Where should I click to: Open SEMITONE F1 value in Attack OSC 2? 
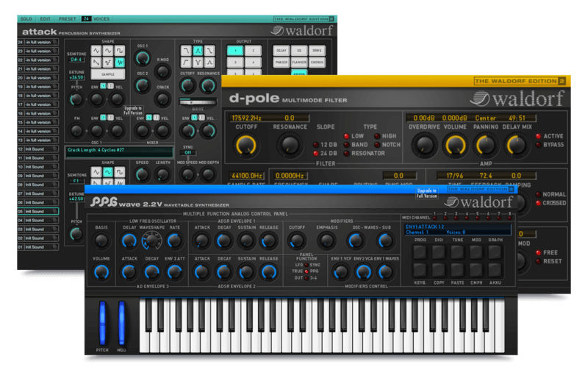[76, 181]
